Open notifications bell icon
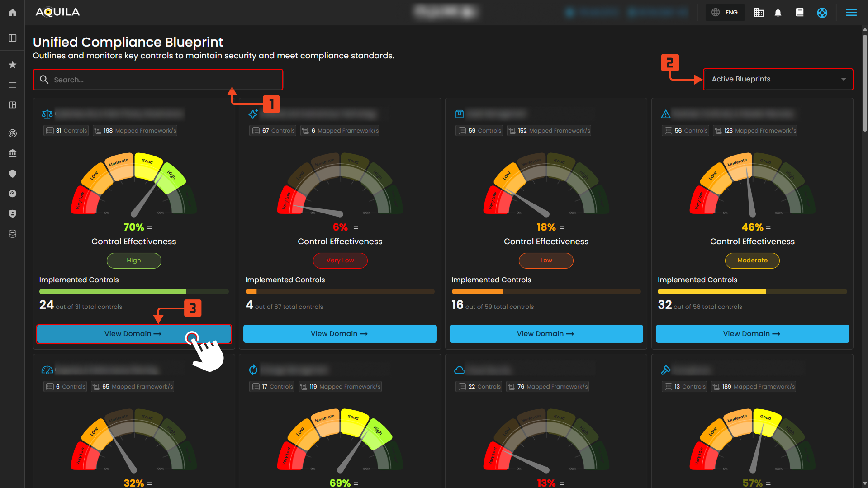The height and width of the screenshot is (488, 868). [x=778, y=13]
